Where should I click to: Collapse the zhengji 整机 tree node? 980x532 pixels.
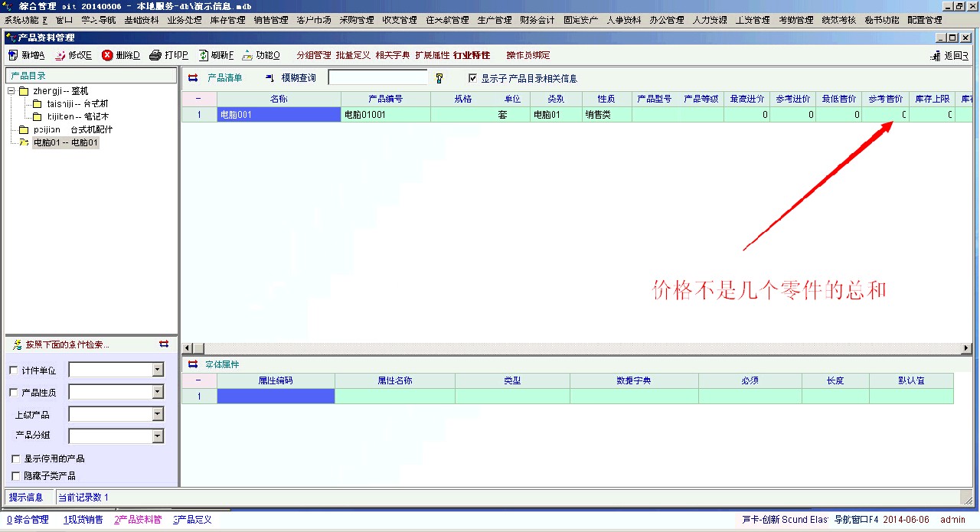click(11, 91)
